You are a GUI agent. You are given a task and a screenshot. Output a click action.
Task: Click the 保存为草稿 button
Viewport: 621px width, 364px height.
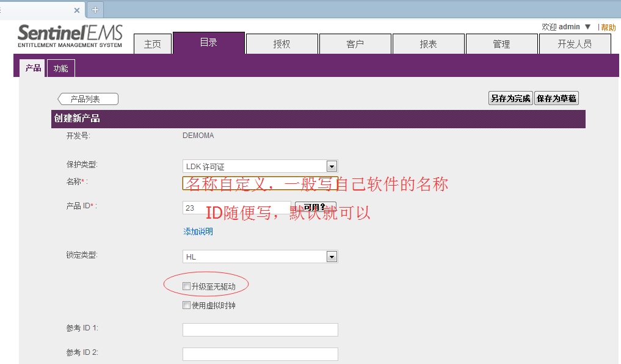[556, 98]
